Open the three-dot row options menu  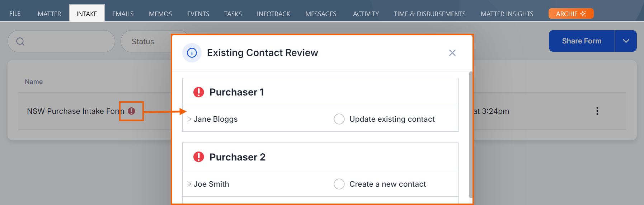597,111
